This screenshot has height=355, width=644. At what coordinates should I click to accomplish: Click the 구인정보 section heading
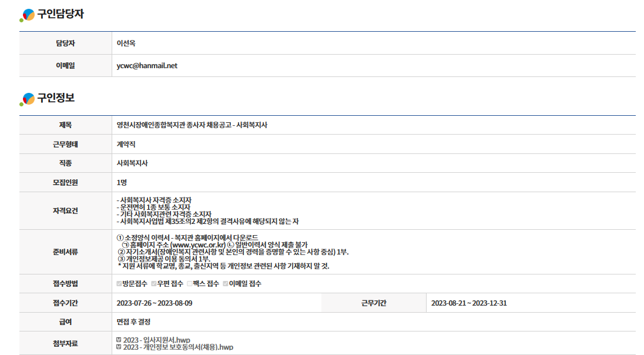(x=56, y=98)
